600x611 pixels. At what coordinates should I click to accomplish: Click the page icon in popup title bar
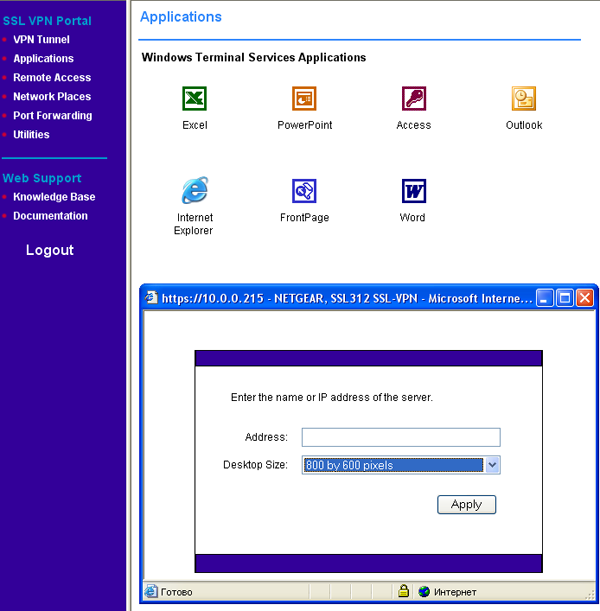(152, 298)
